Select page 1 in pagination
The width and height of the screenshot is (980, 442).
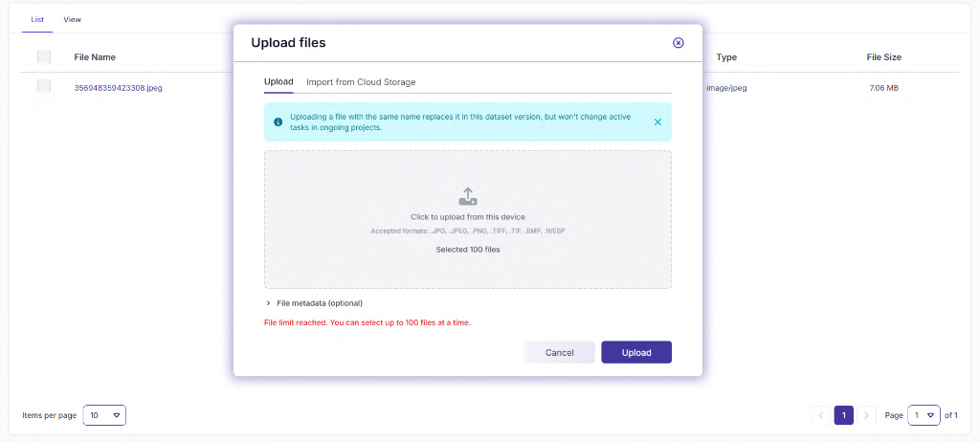point(844,415)
